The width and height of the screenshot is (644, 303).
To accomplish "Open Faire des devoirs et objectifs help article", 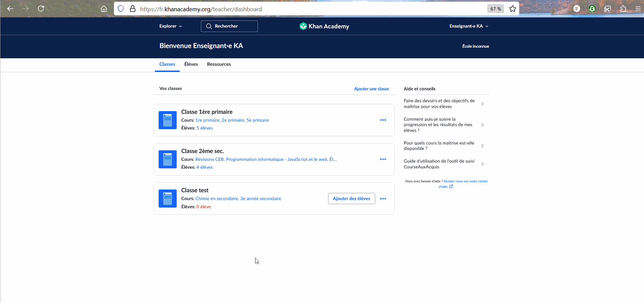I will click(x=439, y=104).
